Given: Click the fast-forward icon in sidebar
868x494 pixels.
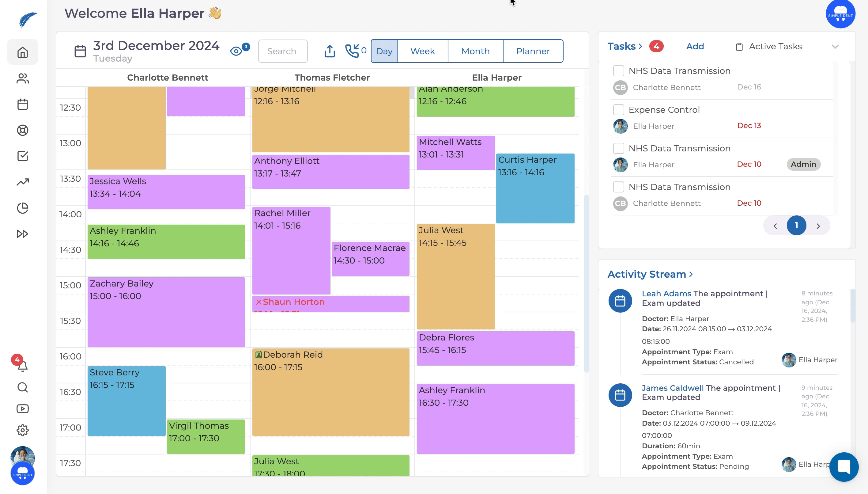Looking at the screenshot, I should pyautogui.click(x=22, y=234).
